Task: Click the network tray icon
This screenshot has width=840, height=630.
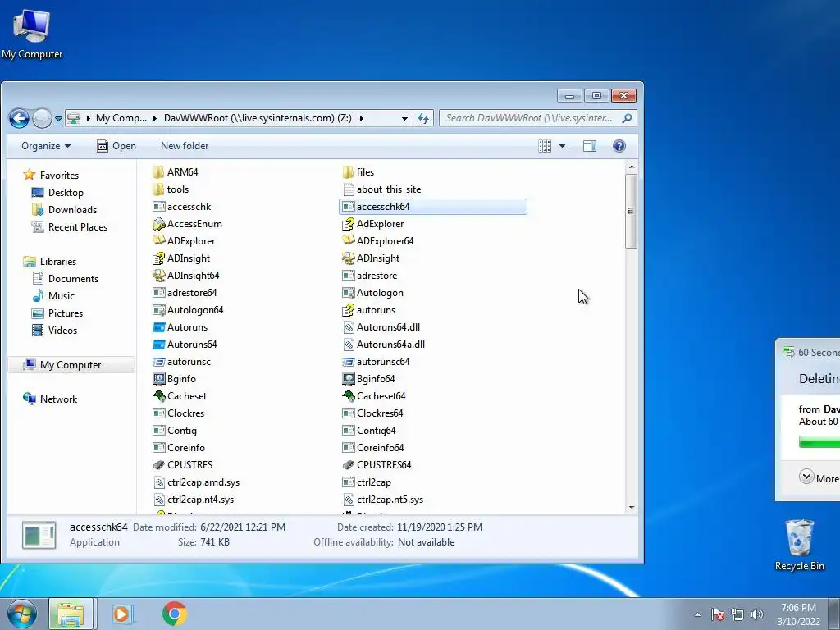Action: point(737,614)
